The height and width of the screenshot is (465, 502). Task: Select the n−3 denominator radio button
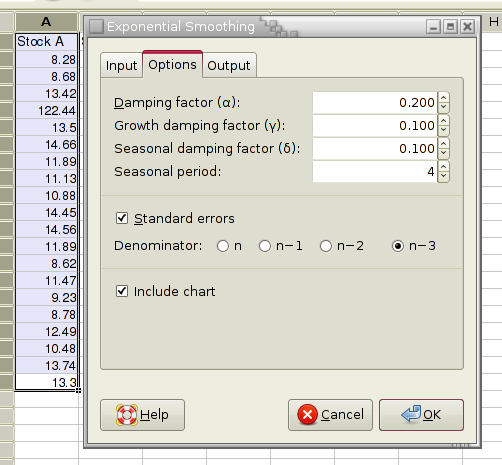(398, 246)
